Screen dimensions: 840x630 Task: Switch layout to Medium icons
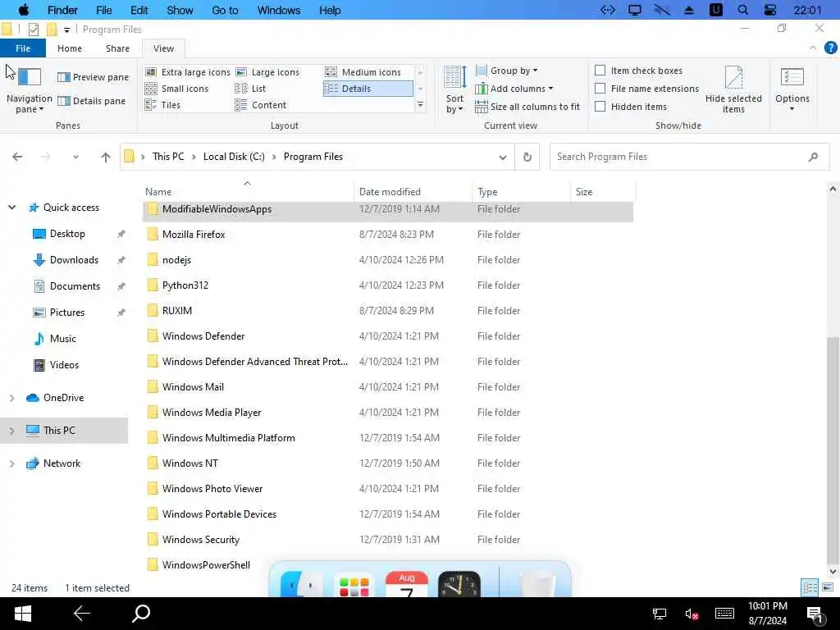363,72
